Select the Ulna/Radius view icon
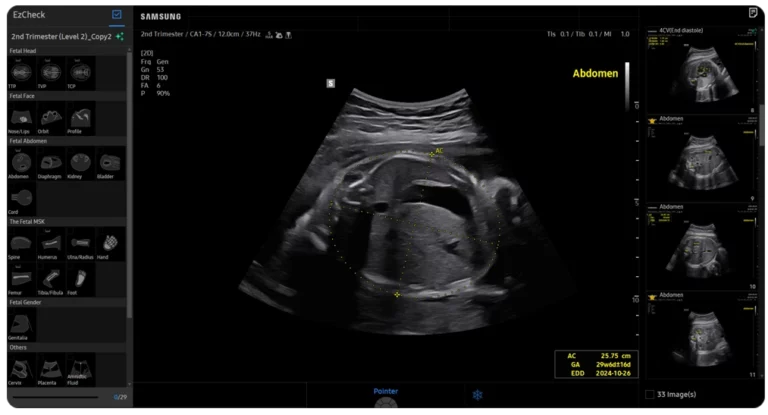 [81, 244]
